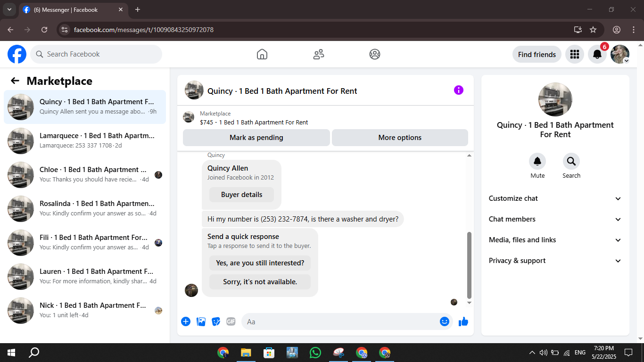Click the browser address bar URL
The image size is (644, 362).
[x=144, y=30]
